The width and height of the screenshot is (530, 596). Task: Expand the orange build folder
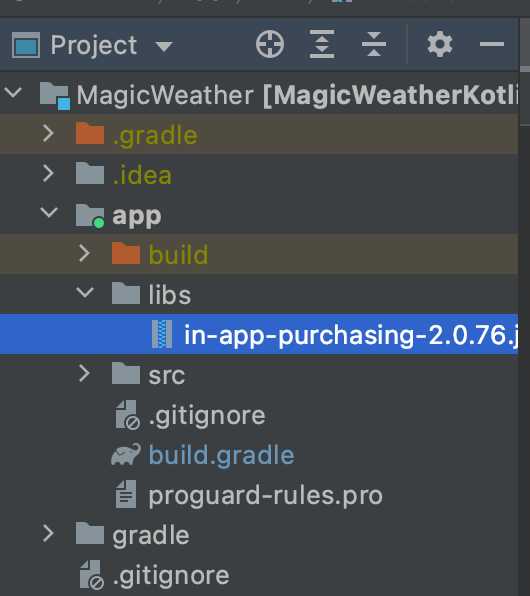click(x=84, y=254)
